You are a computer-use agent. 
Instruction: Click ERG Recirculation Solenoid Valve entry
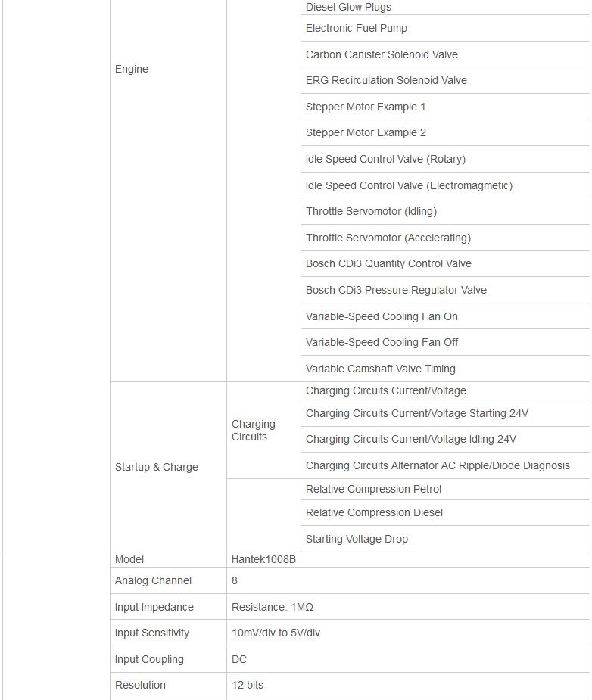coord(386,81)
